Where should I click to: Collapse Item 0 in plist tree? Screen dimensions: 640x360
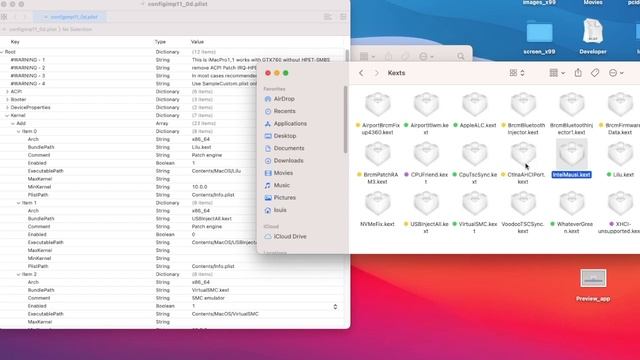tap(18, 131)
